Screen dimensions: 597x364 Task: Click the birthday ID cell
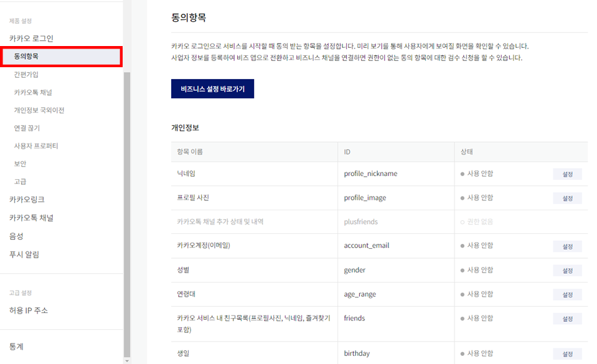[x=357, y=353]
